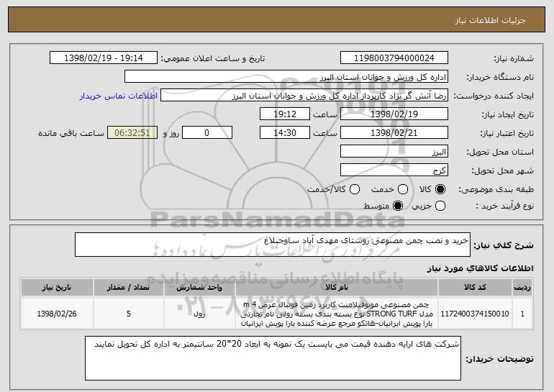
Task: Click the remaining days field showing 0
Action: click(x=207, y=133)
